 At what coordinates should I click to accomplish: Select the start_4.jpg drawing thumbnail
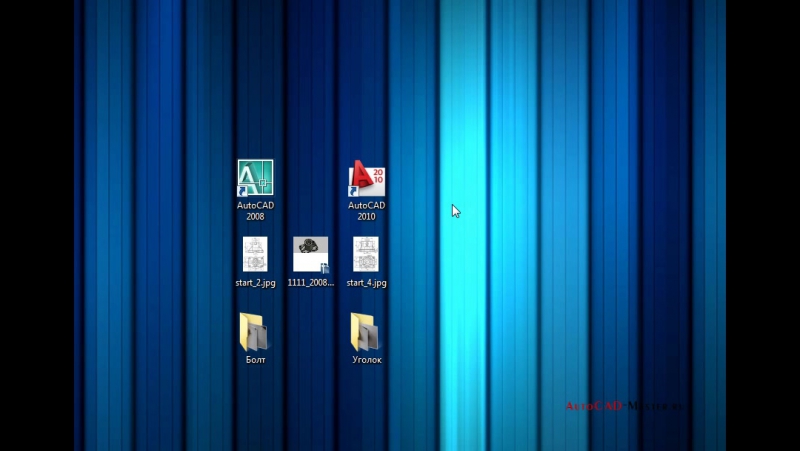pyautogui.click(x=366, y=254)
